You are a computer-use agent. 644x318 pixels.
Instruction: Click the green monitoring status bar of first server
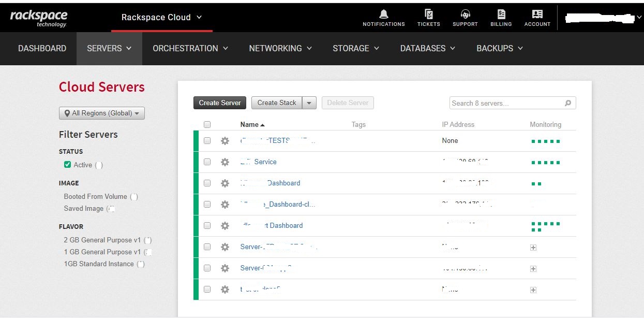545,141
